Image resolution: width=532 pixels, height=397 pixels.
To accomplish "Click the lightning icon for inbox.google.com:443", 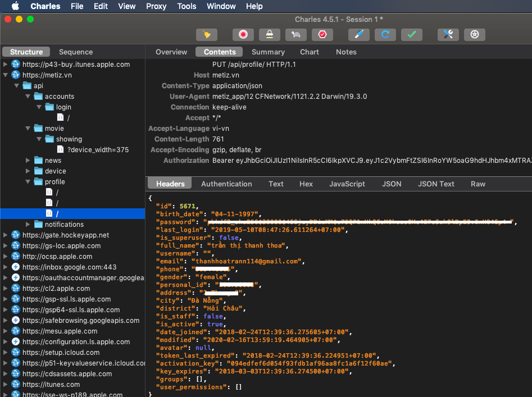I will click(x=16, y=267).
